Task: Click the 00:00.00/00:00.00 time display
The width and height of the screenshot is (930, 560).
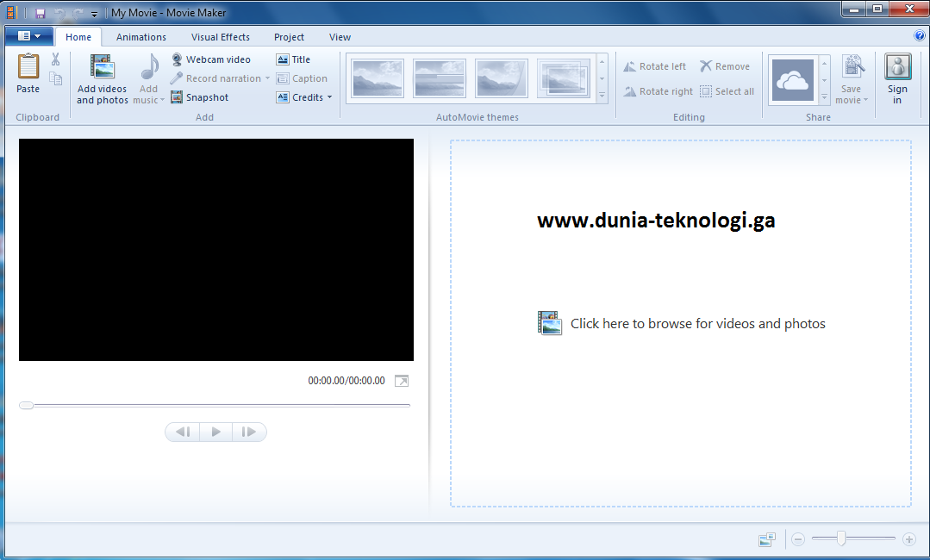Action: (346, 381)
